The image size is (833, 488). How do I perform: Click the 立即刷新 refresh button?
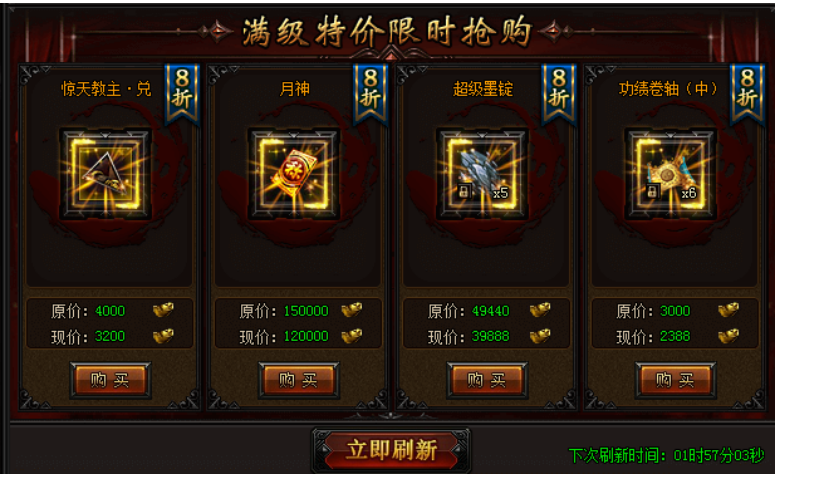point(391,450)
